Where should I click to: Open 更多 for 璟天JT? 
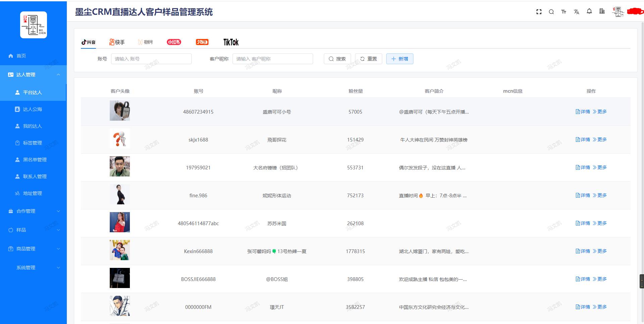click(x=600, y=307)
